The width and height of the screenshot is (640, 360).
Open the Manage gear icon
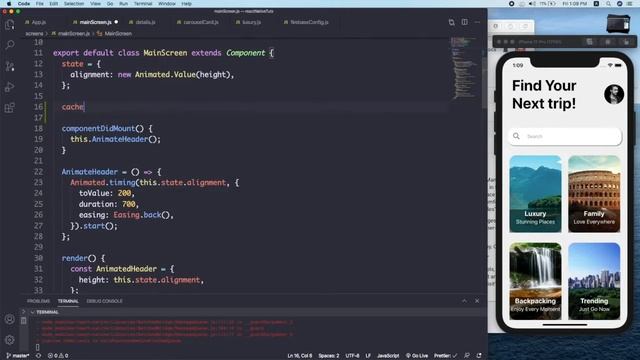[x=10, y=340]
